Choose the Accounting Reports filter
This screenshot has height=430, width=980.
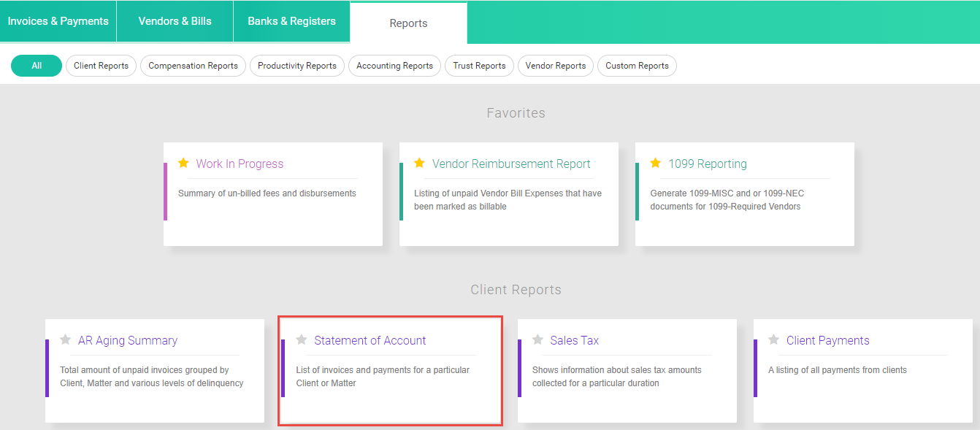coord(395,66)
